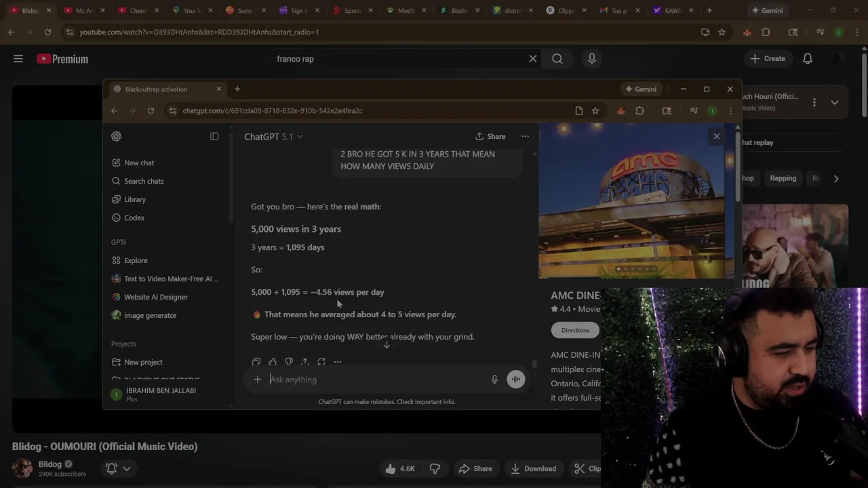Go to YouTube Premium home logo
The width and height of the screenshot is (868, 488).
coord(62,59)
